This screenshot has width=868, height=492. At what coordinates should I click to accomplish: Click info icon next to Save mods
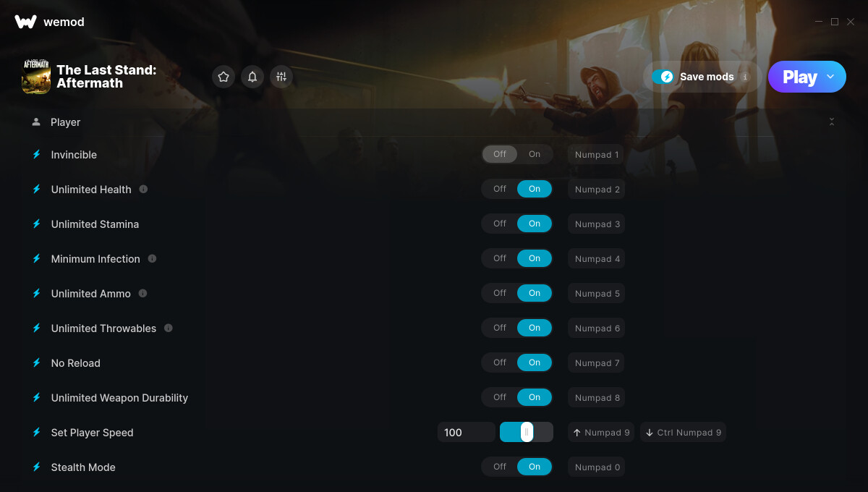pos(745,77)
